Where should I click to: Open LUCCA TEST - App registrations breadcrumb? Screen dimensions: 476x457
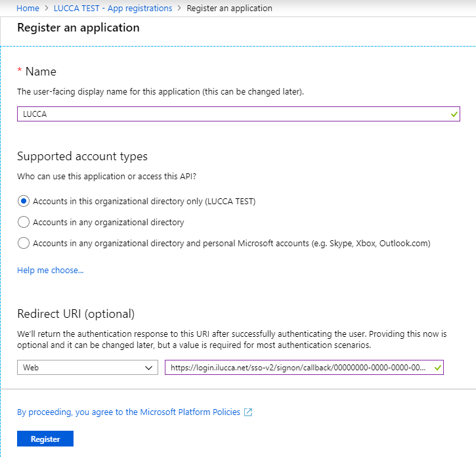[113, 8]
